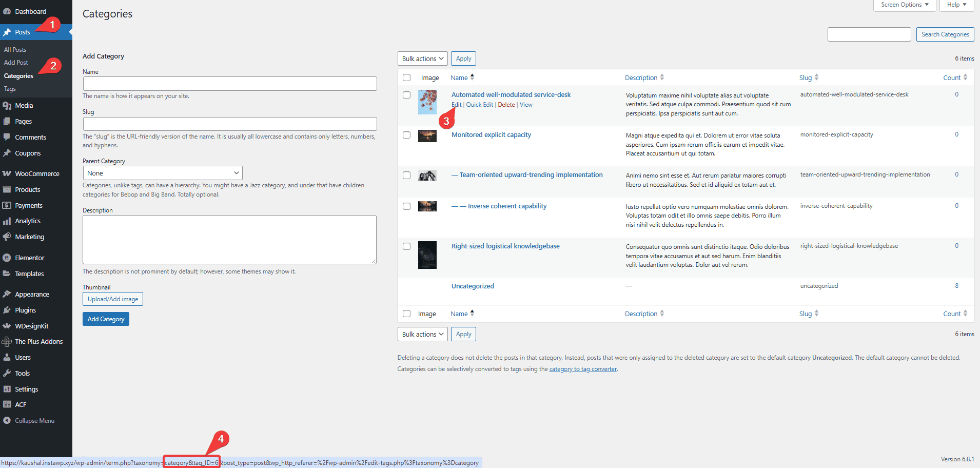Viewport: 980px width, 468px height.
Task: Open All Posts from the Posts menu
Action: pos(15,49)
